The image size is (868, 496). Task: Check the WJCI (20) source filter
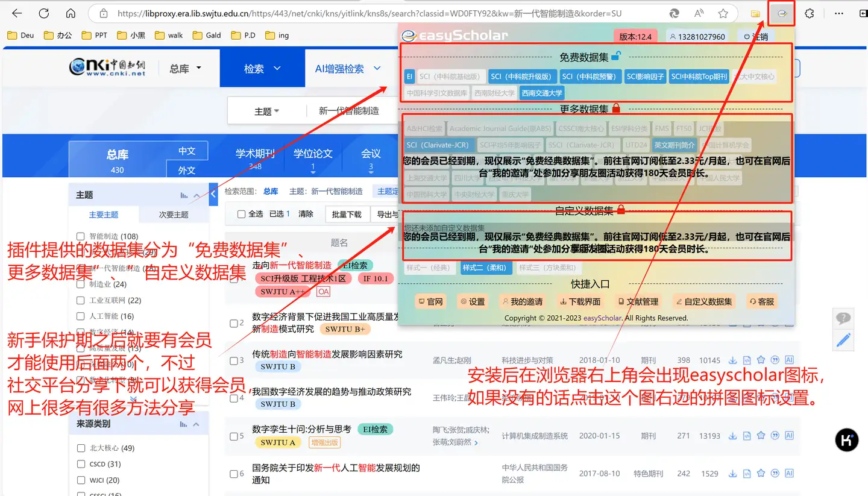pyautogui.click(x=81, y=480)
